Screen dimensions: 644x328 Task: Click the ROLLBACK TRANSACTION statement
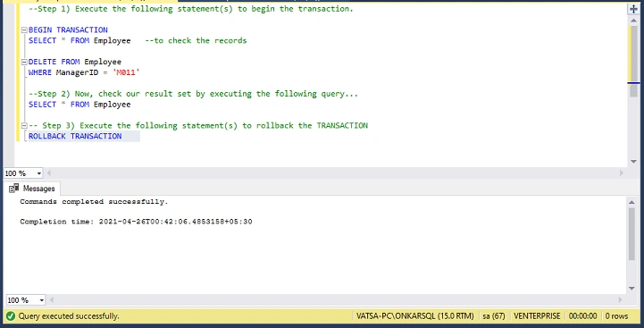coord(75,136)
